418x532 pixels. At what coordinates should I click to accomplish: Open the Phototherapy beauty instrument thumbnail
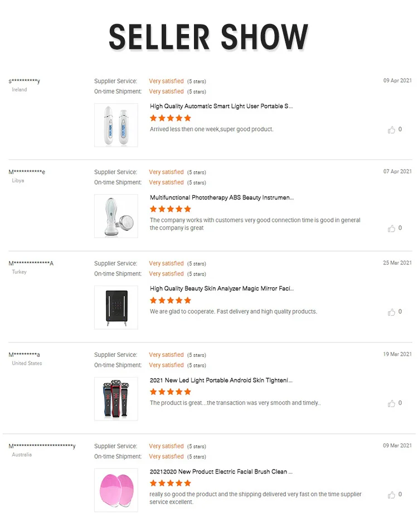point(116,216)
